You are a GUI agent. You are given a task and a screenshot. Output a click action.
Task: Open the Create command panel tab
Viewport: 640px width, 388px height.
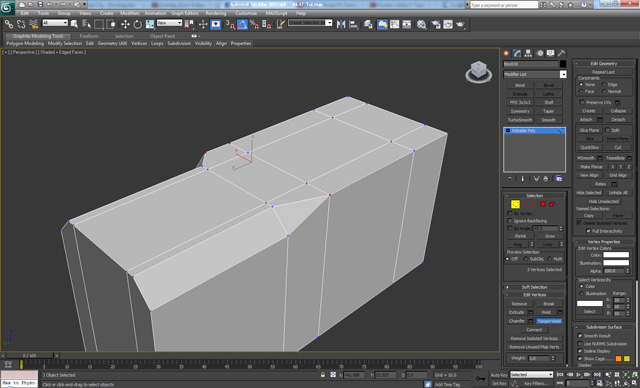(507, 53)
